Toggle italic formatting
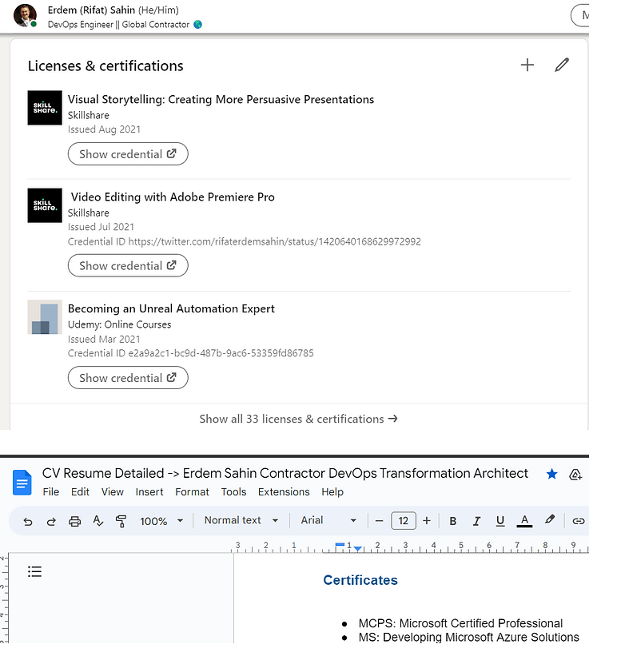 pyautogui.click(x=476, y=521)
